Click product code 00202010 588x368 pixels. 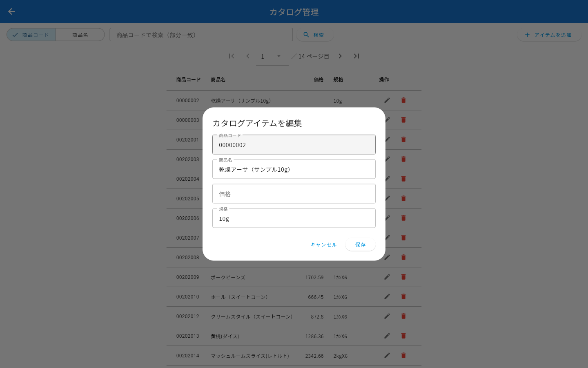coord(188,297)
